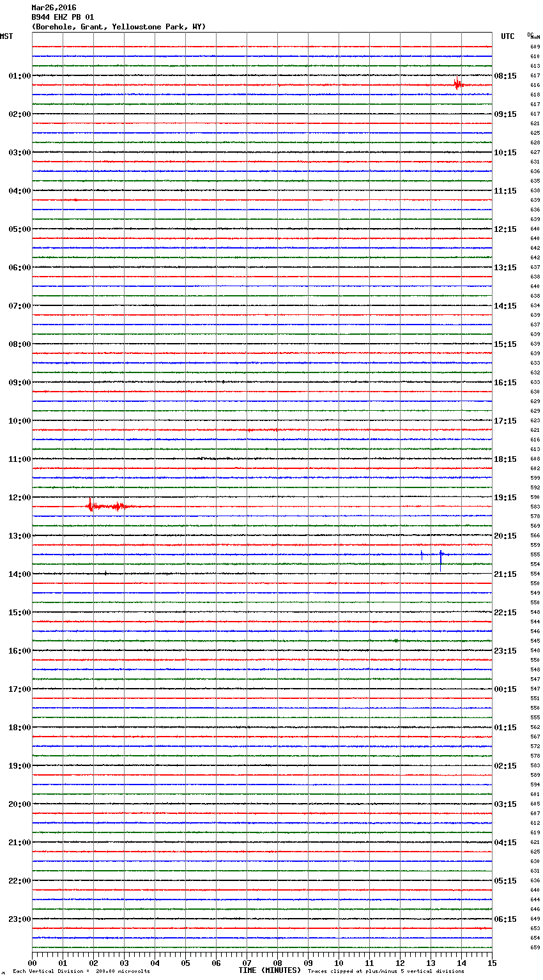Screen dimensions: 543x980
Task: Click the 14:15 UTC time label
Action: pos(505,306)
